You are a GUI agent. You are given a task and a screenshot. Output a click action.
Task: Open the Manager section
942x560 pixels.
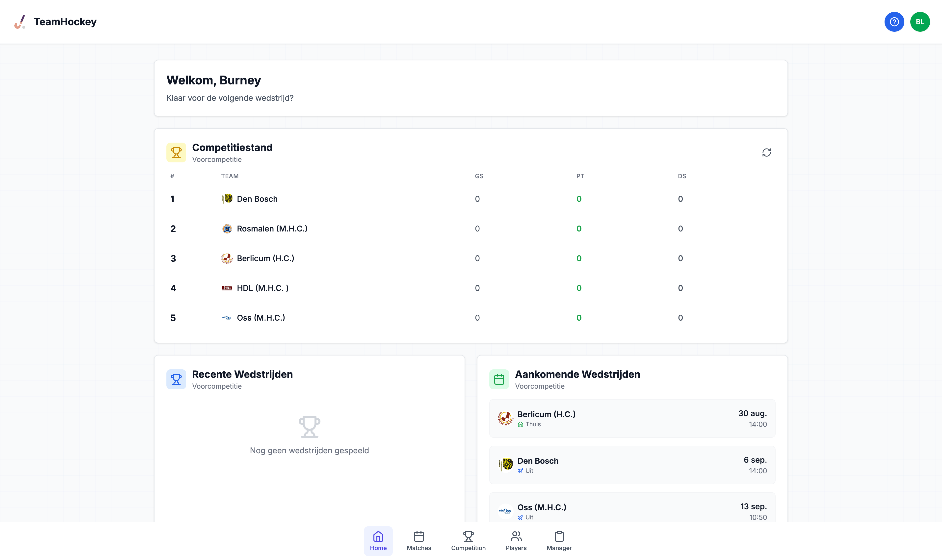(559, 540)
